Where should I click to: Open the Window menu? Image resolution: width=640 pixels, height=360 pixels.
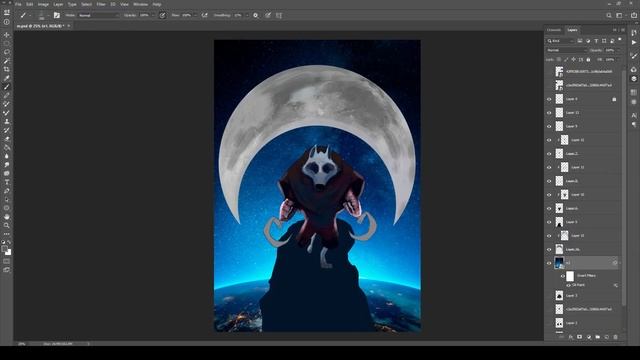pyautogui.click(x=141, y=4)
